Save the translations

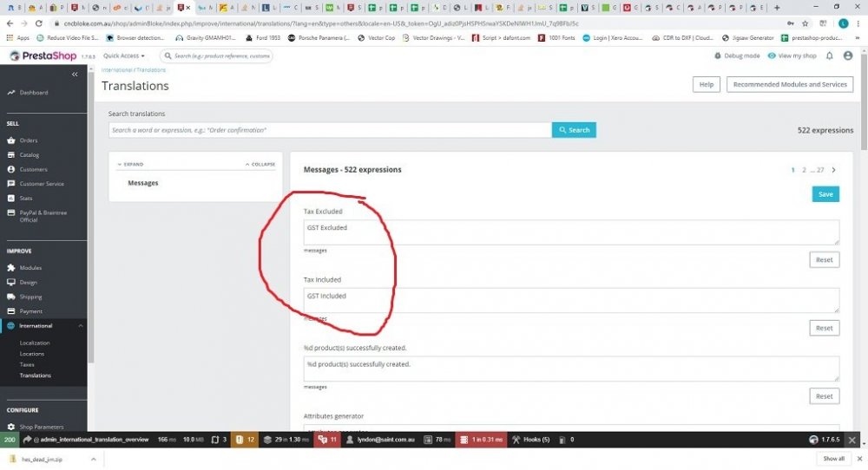click(825, 194)
